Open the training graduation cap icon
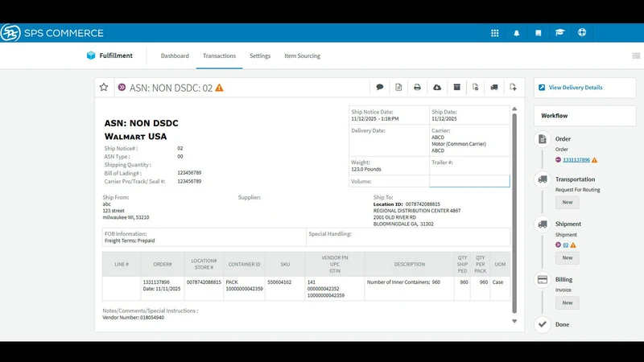 [559, 32]
